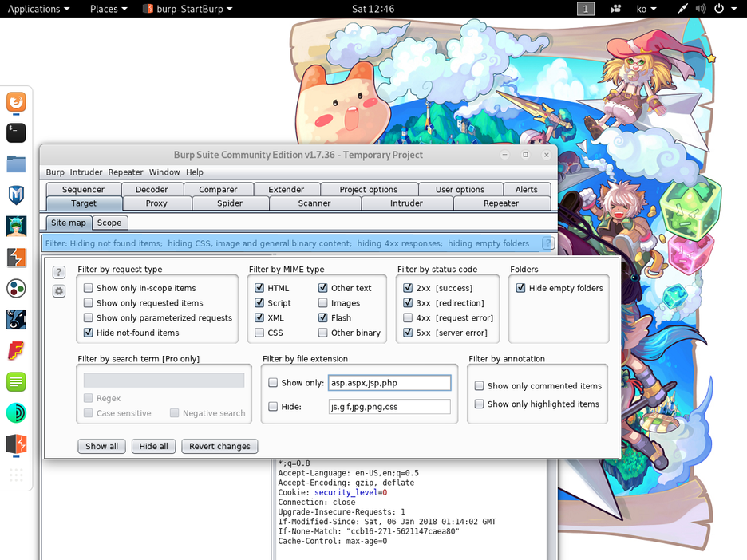The image size is (747, 560).
Task: Toggle 3xx redirection status filter
Action: (408, 303)
